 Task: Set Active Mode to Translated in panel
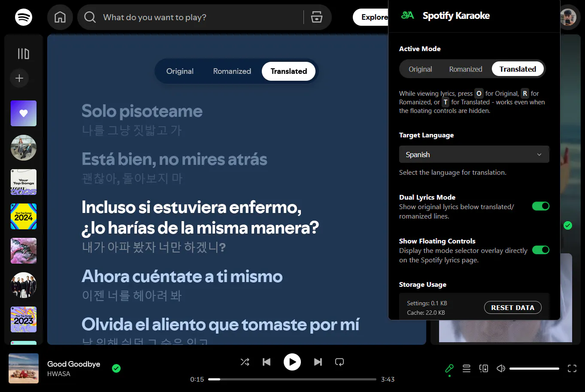518,69
